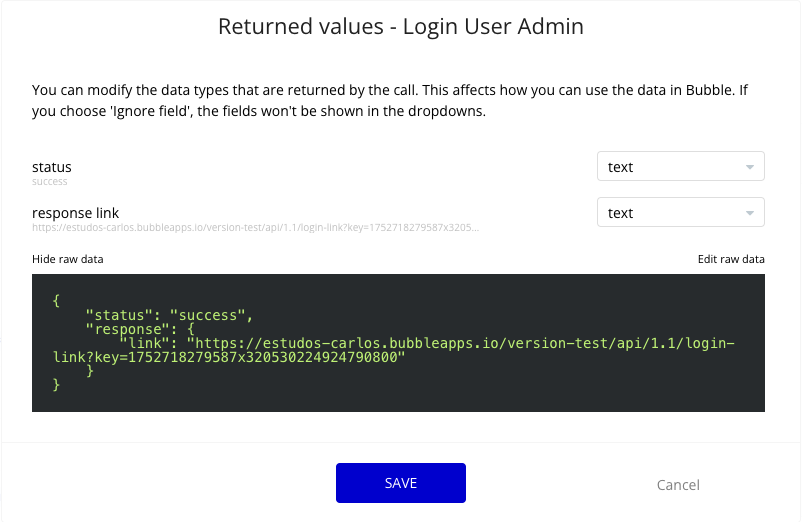Click the arrow icon on response link dropdown
This screenshot has height=522, width=802.
pos(749,213)
